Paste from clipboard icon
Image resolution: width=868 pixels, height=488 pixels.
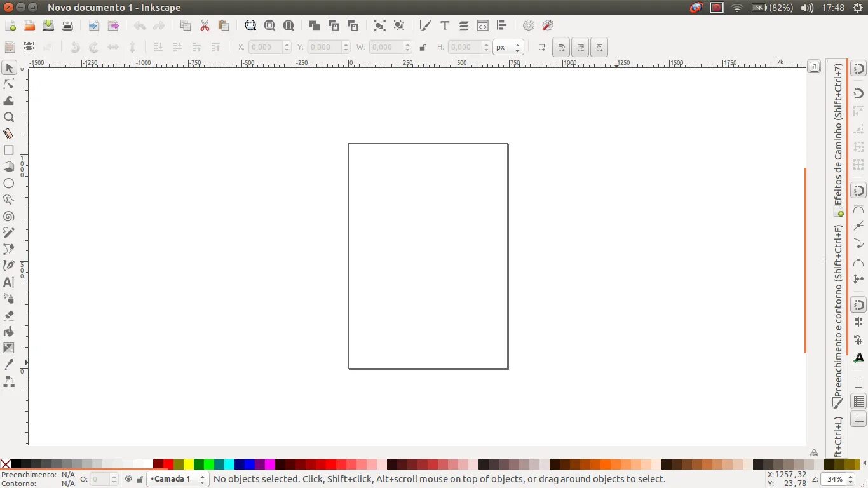(x=224, y=26)
